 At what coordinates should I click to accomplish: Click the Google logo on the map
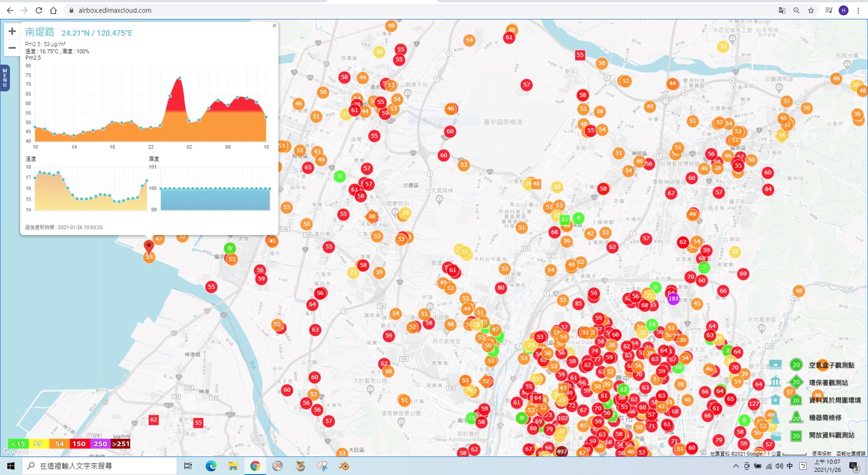(x=15, y=451)
